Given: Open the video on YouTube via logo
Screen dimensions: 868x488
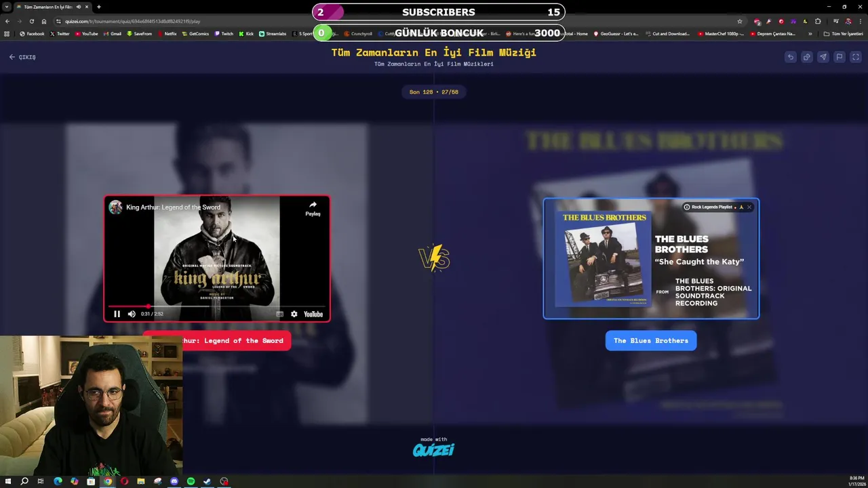Looking at the screenshot, I should pos(313,314).
